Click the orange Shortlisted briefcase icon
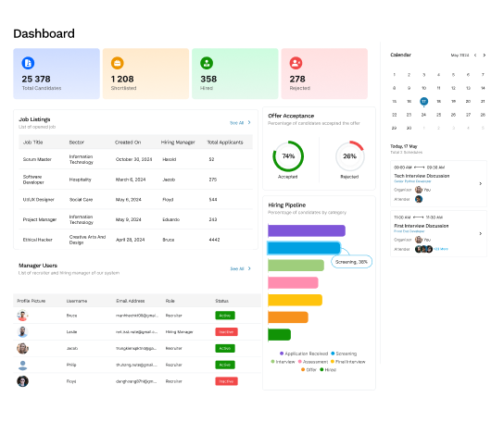This screenshot has width=504, height=422. point(118,63)
